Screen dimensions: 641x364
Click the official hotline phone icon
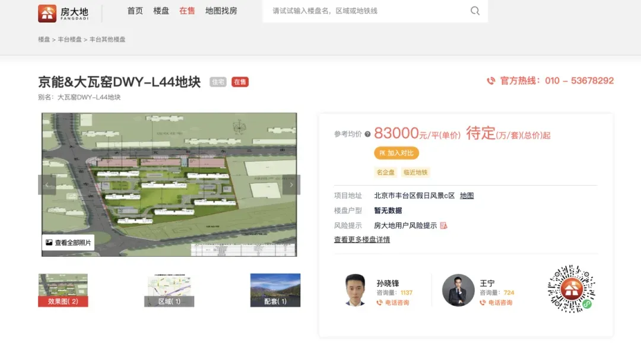coord(491,81)
